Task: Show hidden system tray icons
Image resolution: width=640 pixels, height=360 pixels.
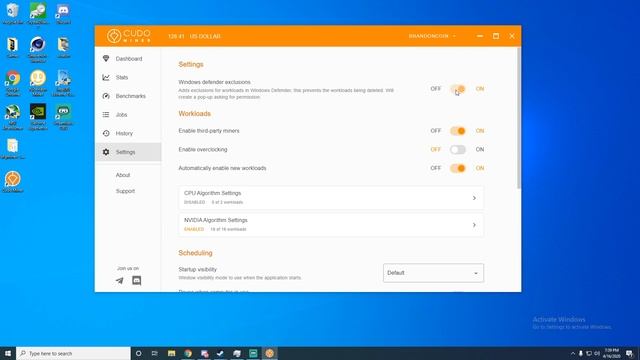Action: (573, 353)
